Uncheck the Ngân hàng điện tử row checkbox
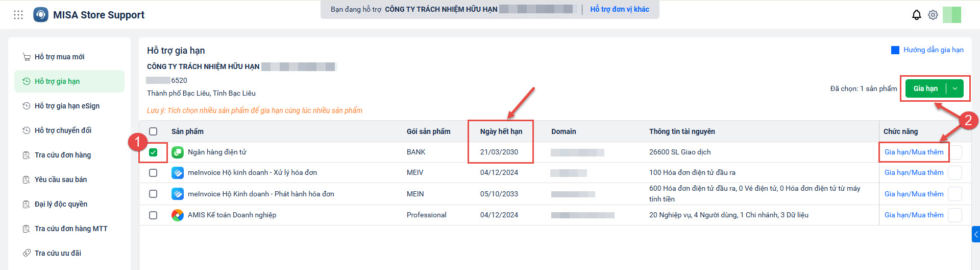This screenshot has height=270, width=980. [x=153, y=152]
